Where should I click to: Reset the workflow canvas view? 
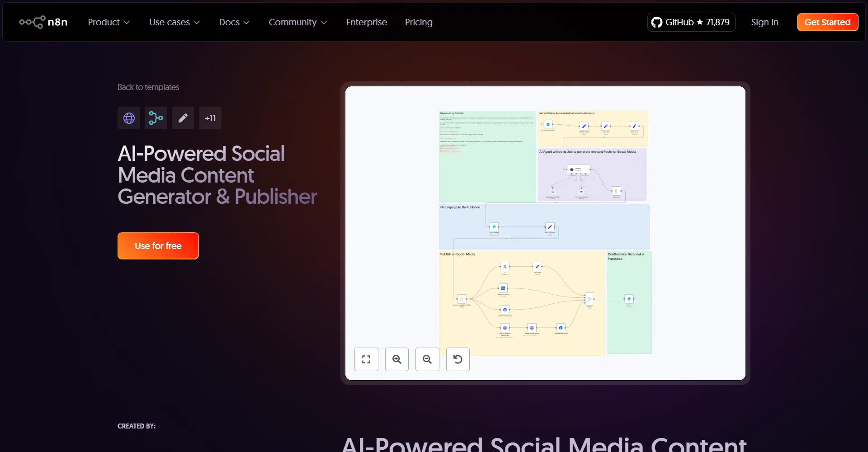point(458,359)
